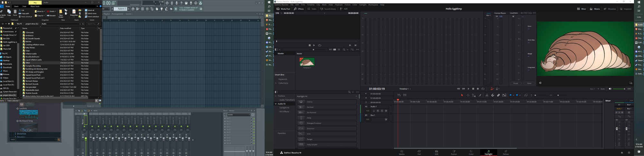Toggle the DIM monitoring button
This screenshot has width=644, height=156.
click(629, 89)
